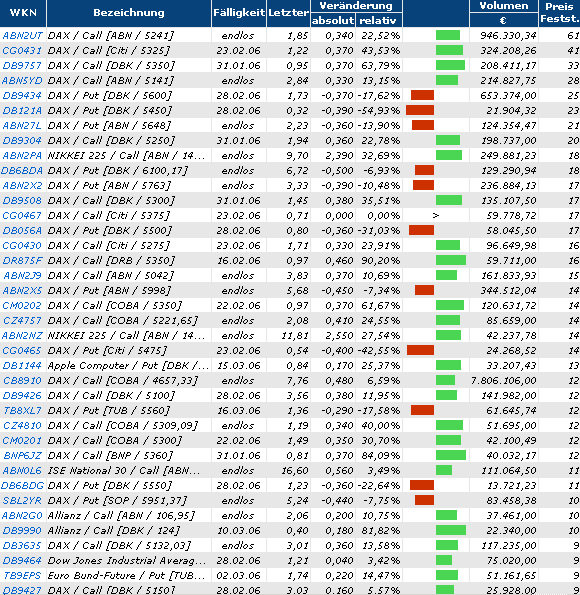Click the TB9EPS Euro Bund-Future link
The height and width of the screenshot is (595, 580).
[x=22, y=576]
